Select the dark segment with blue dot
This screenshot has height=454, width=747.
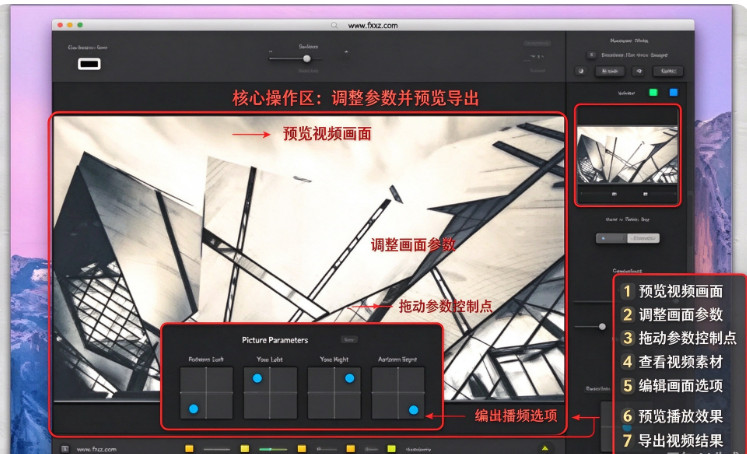tap(611, 238)
